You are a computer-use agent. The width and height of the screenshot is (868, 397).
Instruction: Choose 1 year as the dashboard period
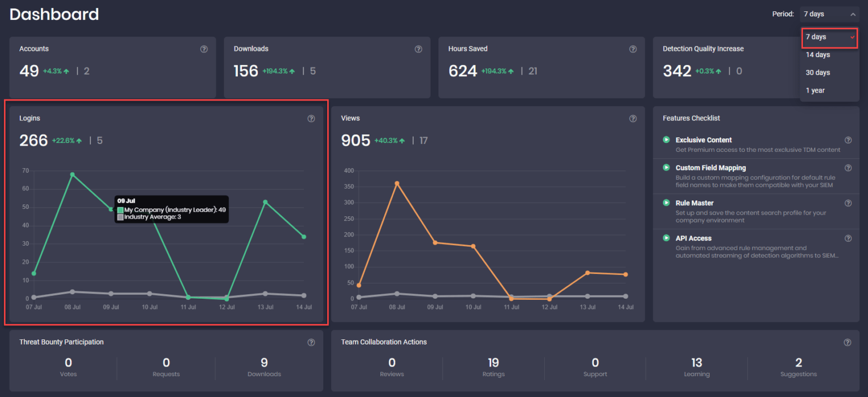tap(814, 90)
